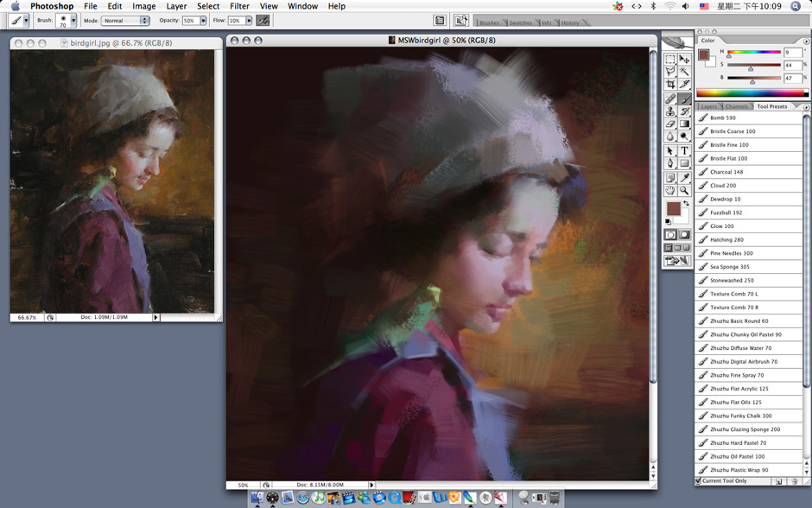Image resolution: width=812 pixels, height=508 pixels.
Task: Select the Move tool
Action: [x=684, y=59]
